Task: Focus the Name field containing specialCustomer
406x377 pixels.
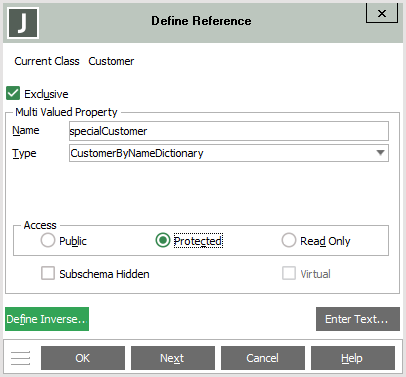Action: 229,131
